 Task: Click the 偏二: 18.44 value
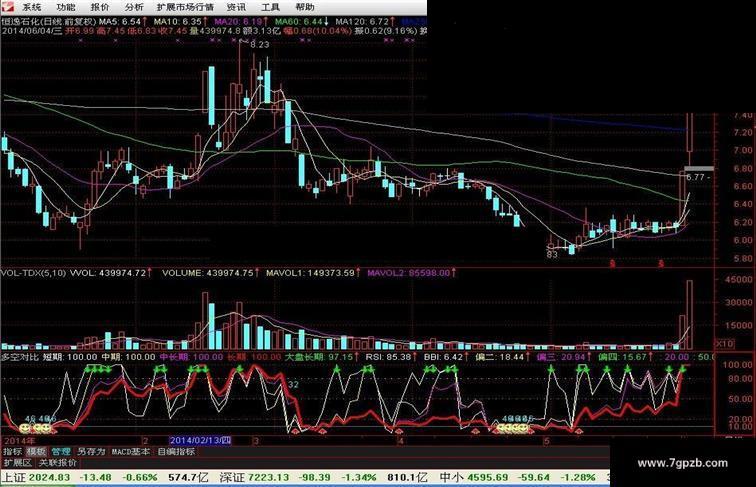500,357
